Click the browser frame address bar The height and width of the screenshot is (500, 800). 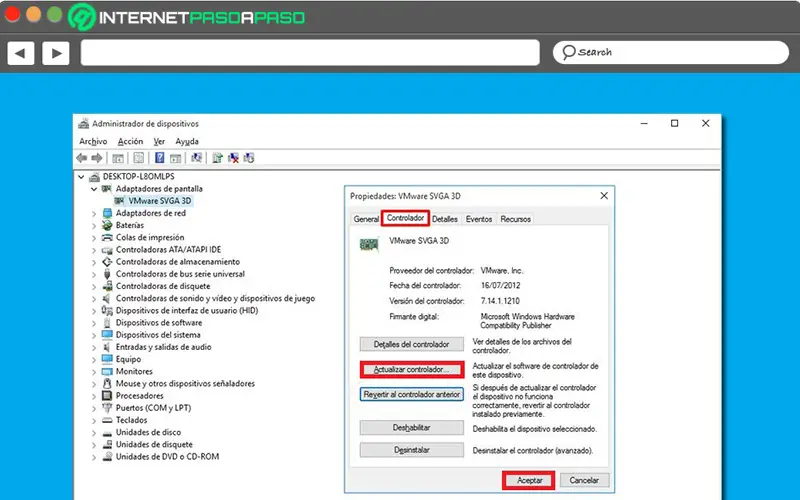tap(310, 53)
